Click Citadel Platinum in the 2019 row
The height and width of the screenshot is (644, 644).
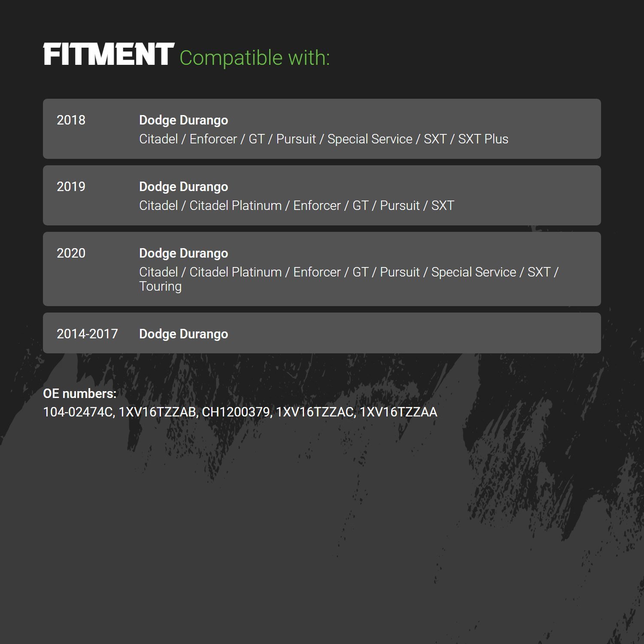pos(235,206)
